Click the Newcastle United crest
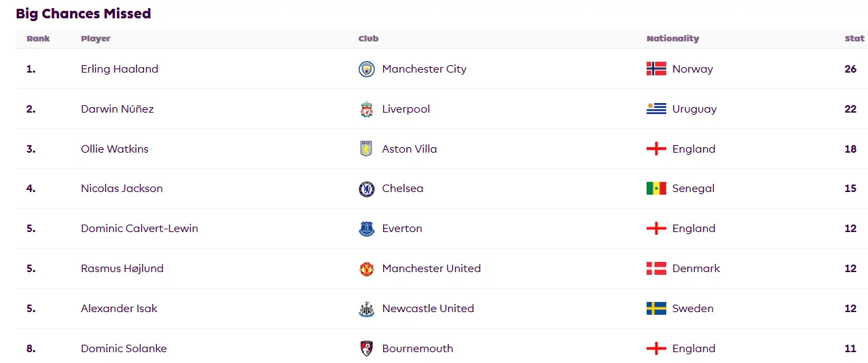This screenshot has height=363, width=868. tap(367, 309)
